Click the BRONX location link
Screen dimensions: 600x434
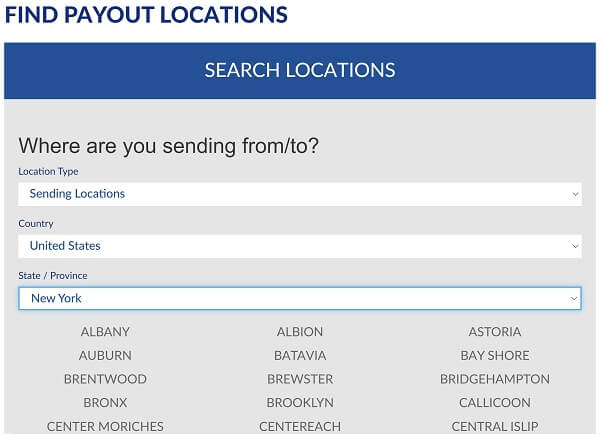[x=105, y=403]
